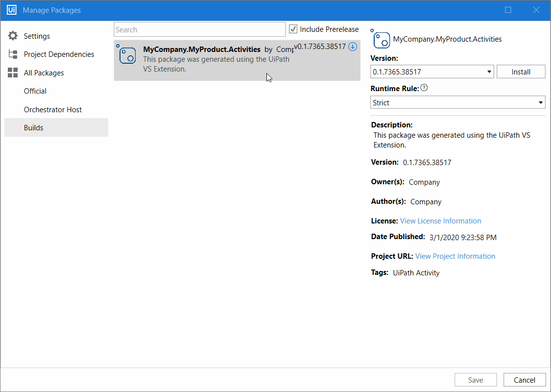Open View License Information link

click(x=440, y=221)
